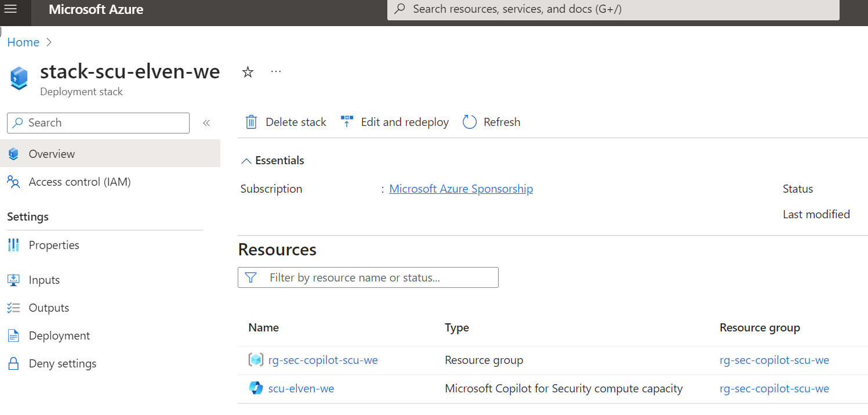Click the 'Resources' section heading
Viewport: 868px width, 415px height.
pos(277,250)
